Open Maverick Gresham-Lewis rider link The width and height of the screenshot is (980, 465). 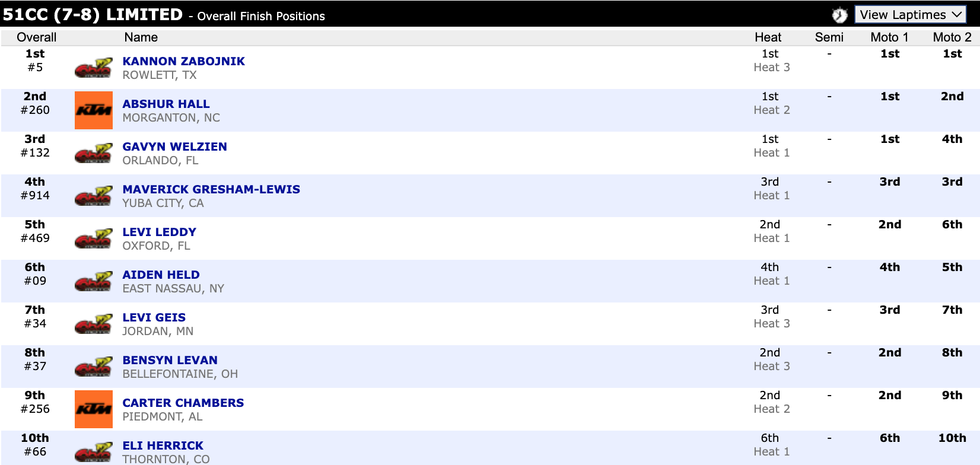tap(211, 189)
